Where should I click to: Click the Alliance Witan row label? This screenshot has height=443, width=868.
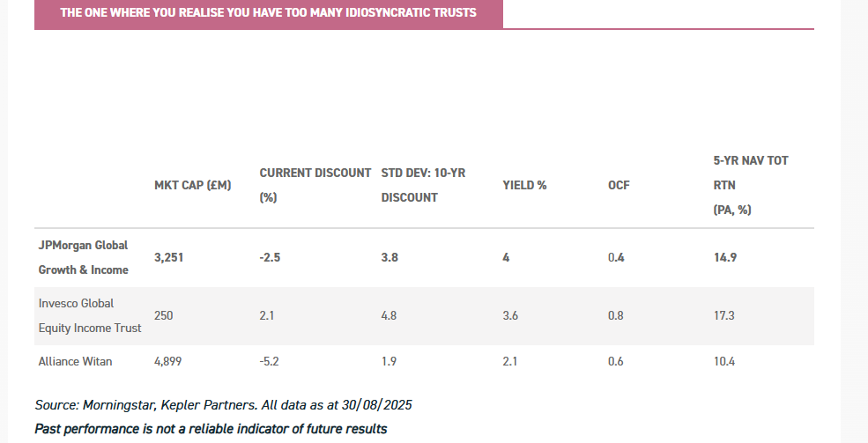coord(76,361)
